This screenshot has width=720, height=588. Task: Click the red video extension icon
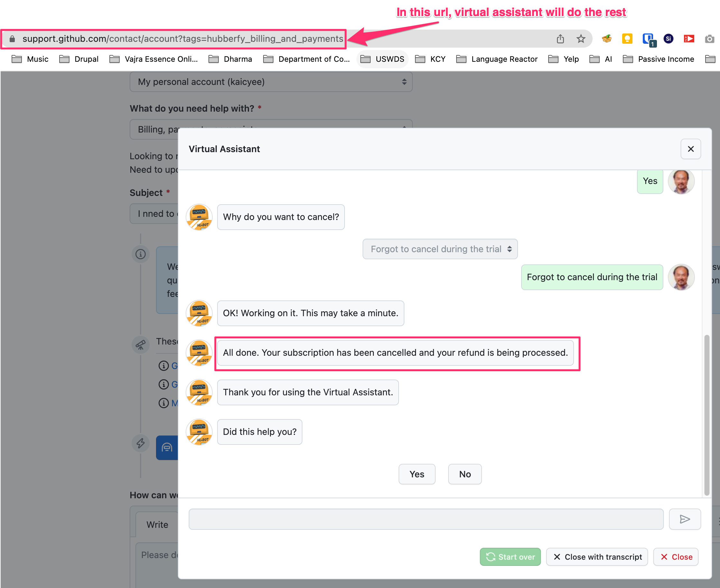click(x=689, y=39)
